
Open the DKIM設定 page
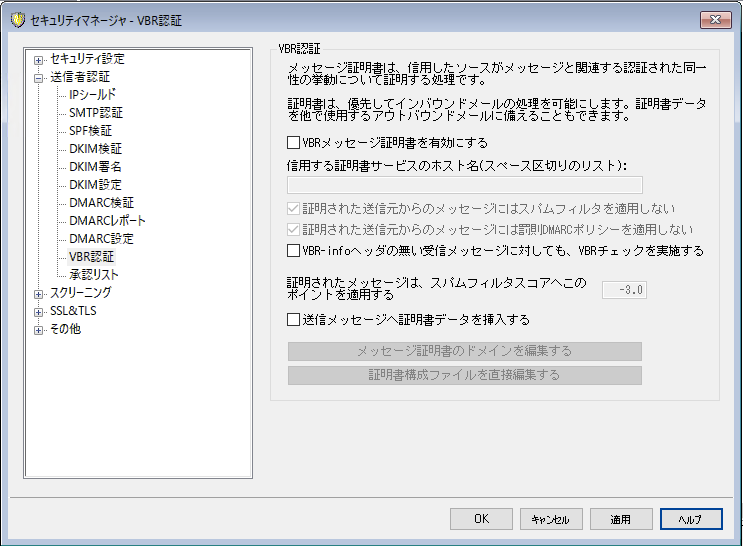95,185
